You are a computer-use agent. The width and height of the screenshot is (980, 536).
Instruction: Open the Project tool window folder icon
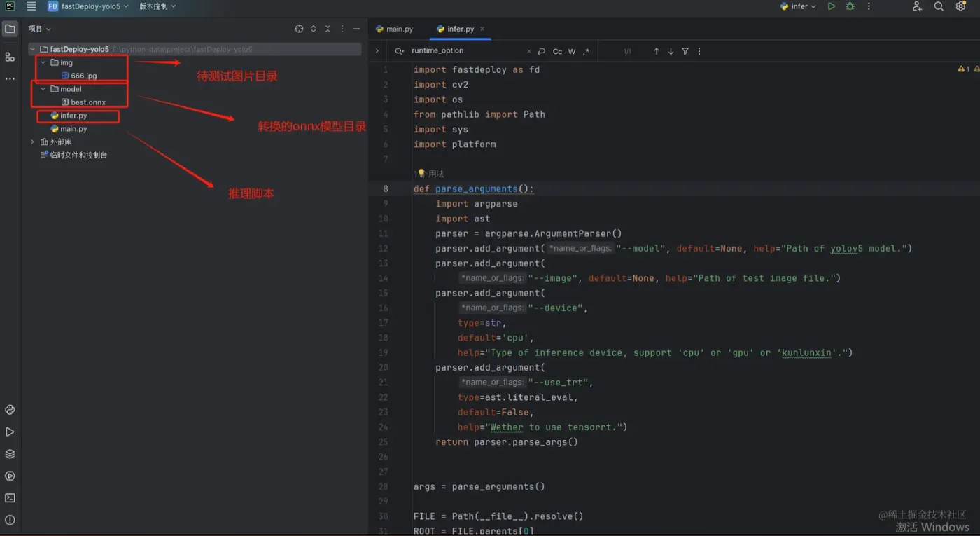click(x=10, y=29)
